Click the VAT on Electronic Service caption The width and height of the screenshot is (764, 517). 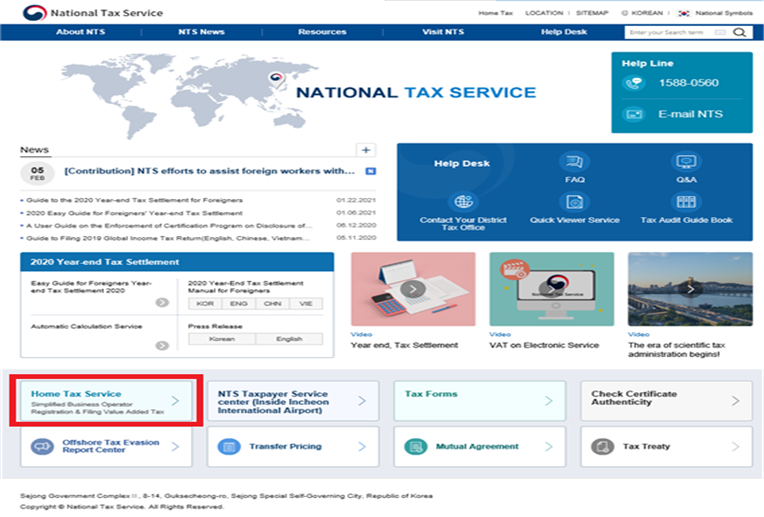tap(544, 345)
